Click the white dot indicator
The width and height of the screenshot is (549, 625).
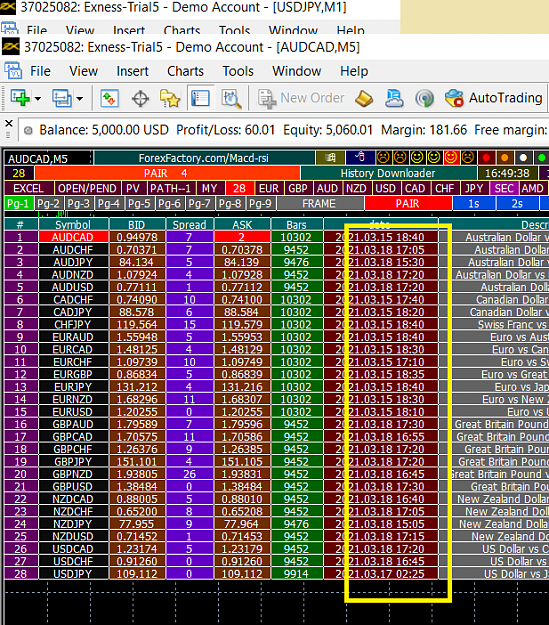coord(523,158)
